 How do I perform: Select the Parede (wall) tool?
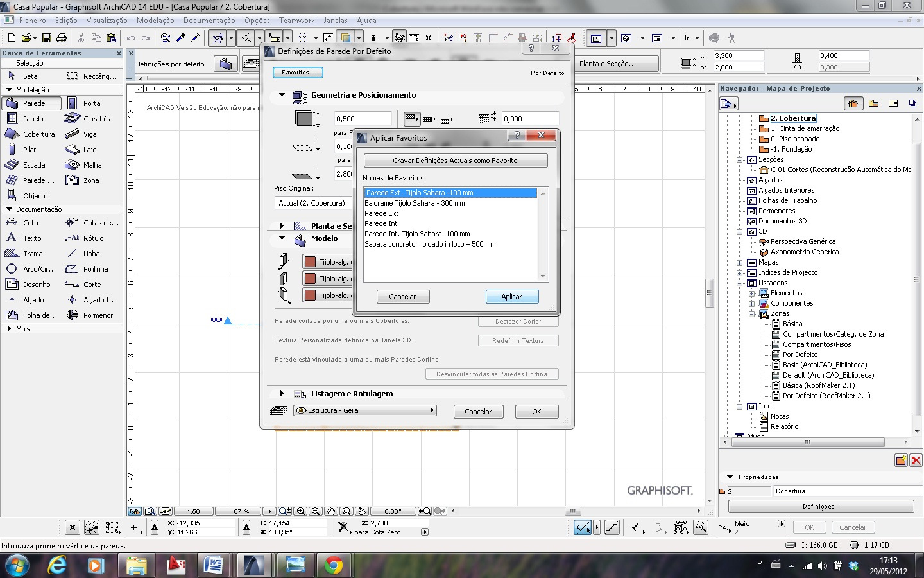[x=32, y=103]
